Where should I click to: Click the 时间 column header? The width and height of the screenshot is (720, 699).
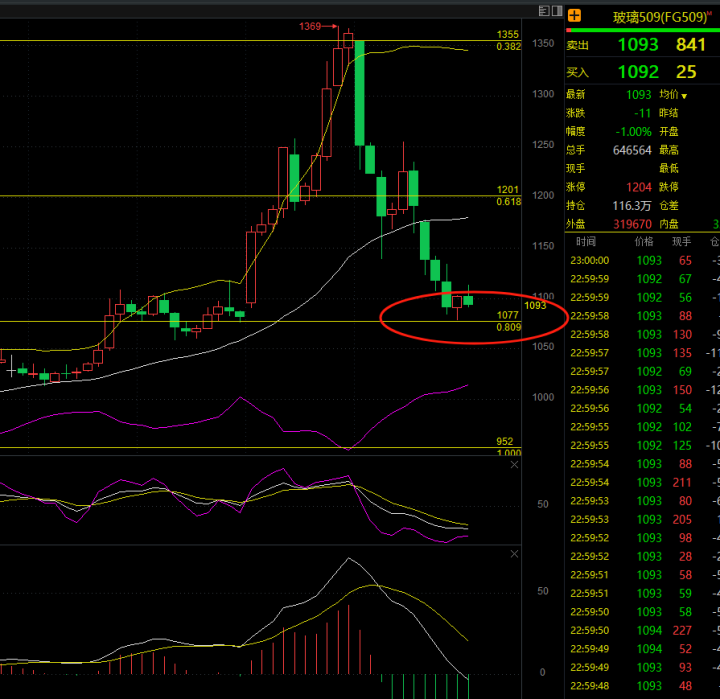[x=586, y=242]
